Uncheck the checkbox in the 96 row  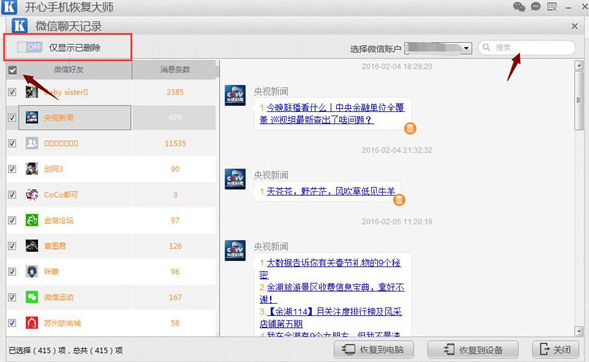click(x=12, y=272)
